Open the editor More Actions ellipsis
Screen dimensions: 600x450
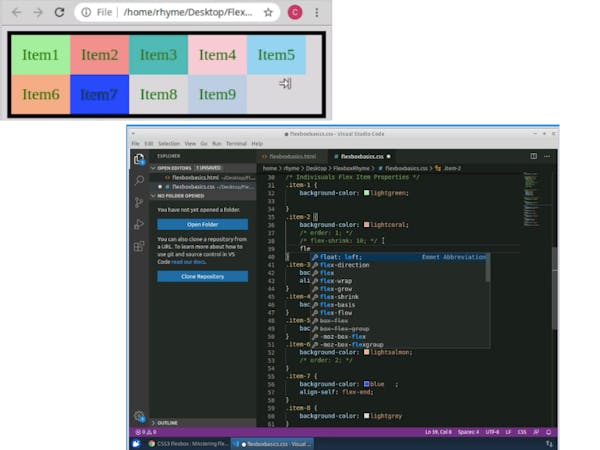tap(547, 156)
